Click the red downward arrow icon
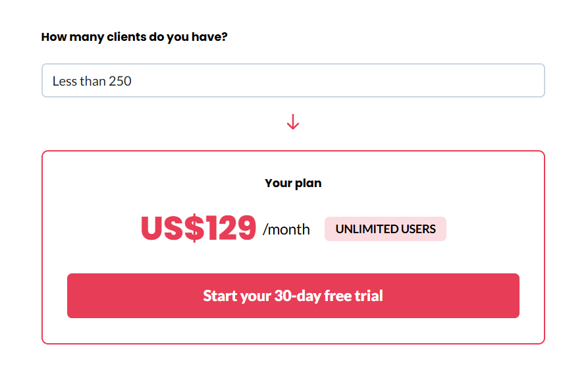Screen dimensions: 588x386 pos(293,122)
